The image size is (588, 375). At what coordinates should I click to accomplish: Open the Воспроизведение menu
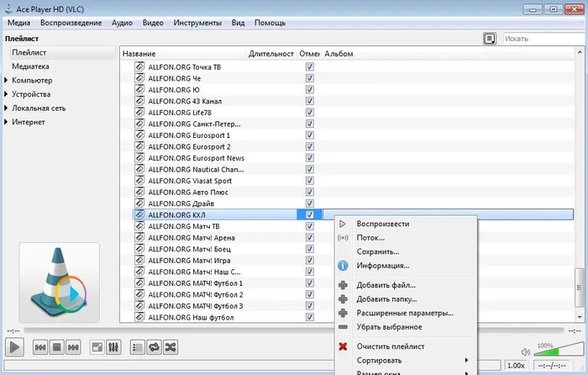coord(71,23)
